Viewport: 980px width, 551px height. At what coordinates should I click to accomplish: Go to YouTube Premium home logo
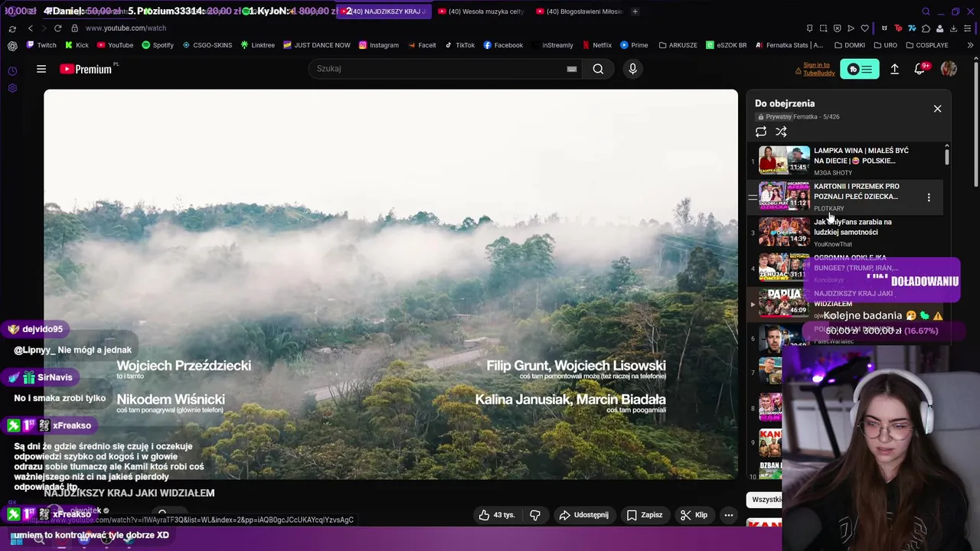pos(87,69)
